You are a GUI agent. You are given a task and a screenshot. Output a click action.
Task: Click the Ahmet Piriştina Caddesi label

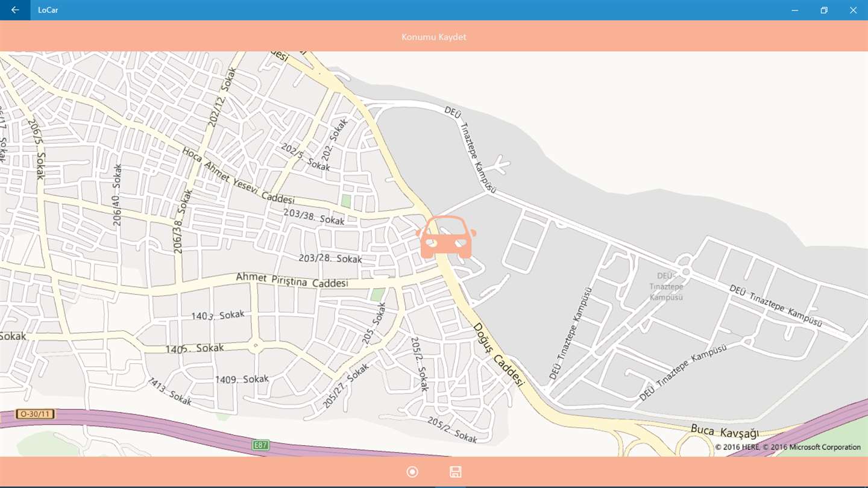pos(292,280)
